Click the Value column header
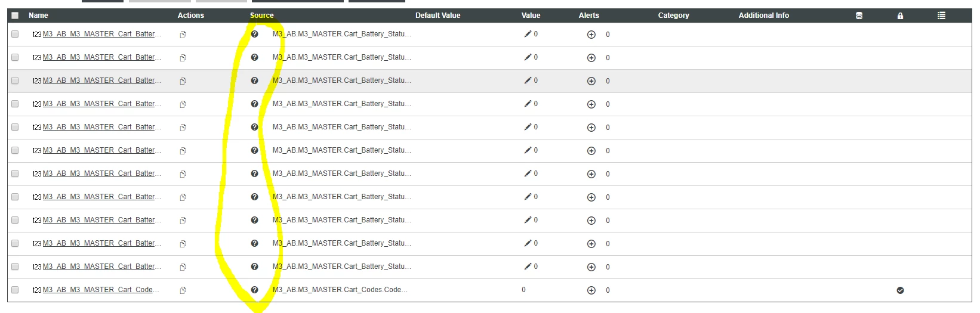The image size is (980, 313). tap(531, 16)
